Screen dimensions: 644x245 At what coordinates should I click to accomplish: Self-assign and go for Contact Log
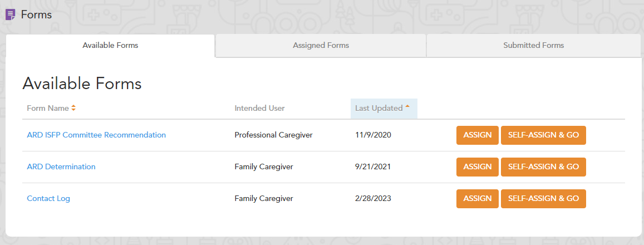[x=543, y=199]
